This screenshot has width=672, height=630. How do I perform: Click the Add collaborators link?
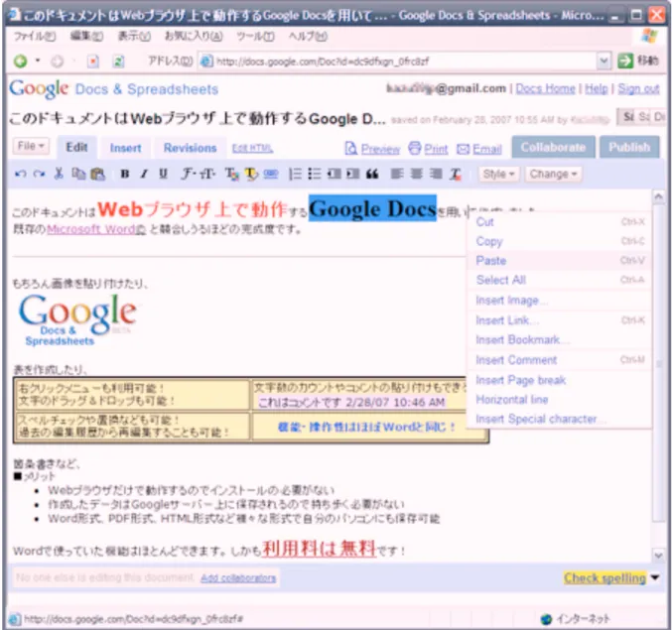(x=238, y=577)
